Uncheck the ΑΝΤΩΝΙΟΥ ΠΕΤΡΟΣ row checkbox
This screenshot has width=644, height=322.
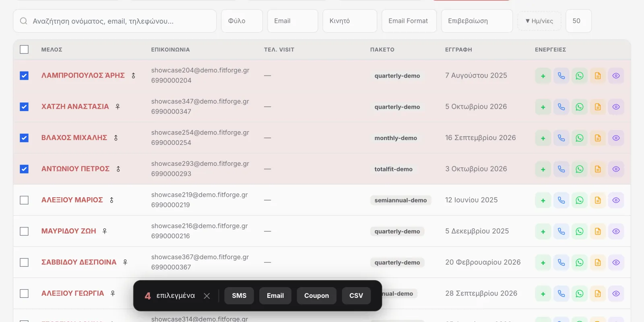tap(24, 169)
